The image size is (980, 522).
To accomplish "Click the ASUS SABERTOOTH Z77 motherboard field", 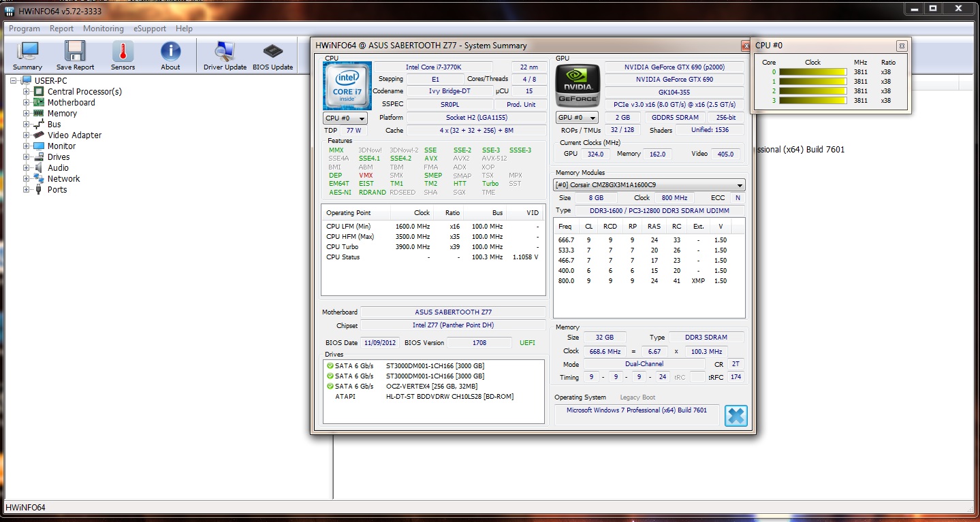I will click(453, 312).
